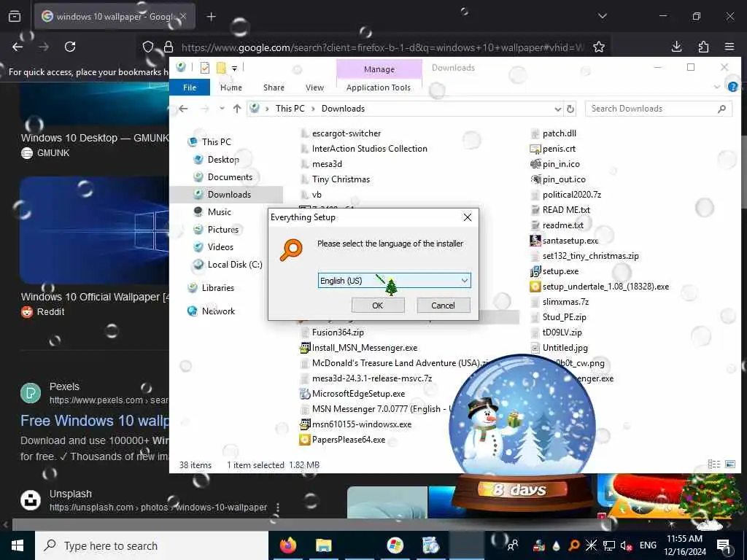The height and width of the screenshot is (560, 747).
Task: Open a new Firefox tab
Action: [x=211, y=17]
